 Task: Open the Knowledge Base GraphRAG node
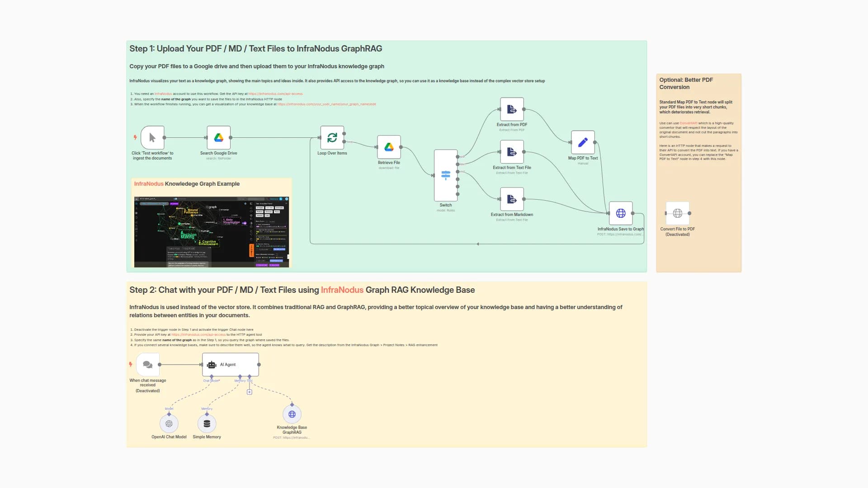pyautogui.click(x=292, y=414)
